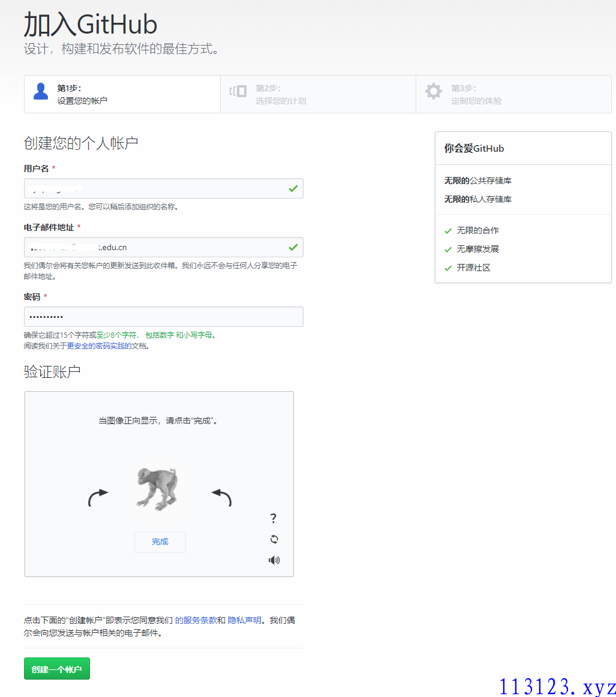Click the 验证账户 heading
The height and width of the screenshot is (697, 616).
[x=52, y=372]
